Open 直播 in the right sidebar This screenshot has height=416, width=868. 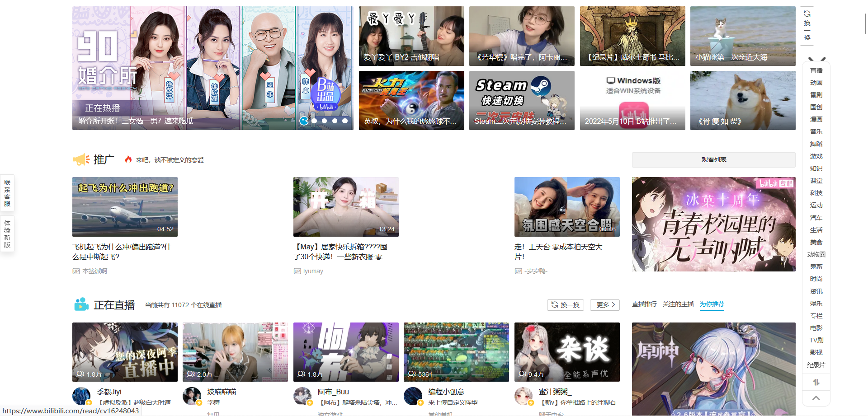tap(816, 70)
